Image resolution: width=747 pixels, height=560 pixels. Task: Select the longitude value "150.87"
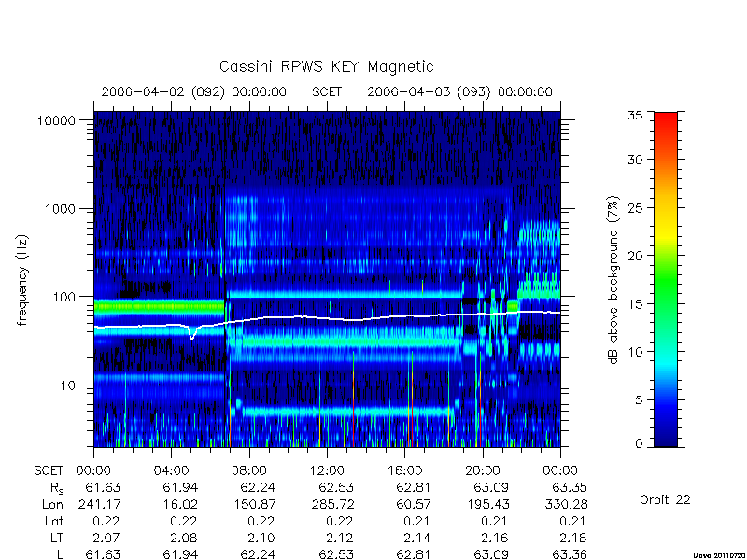255,504
